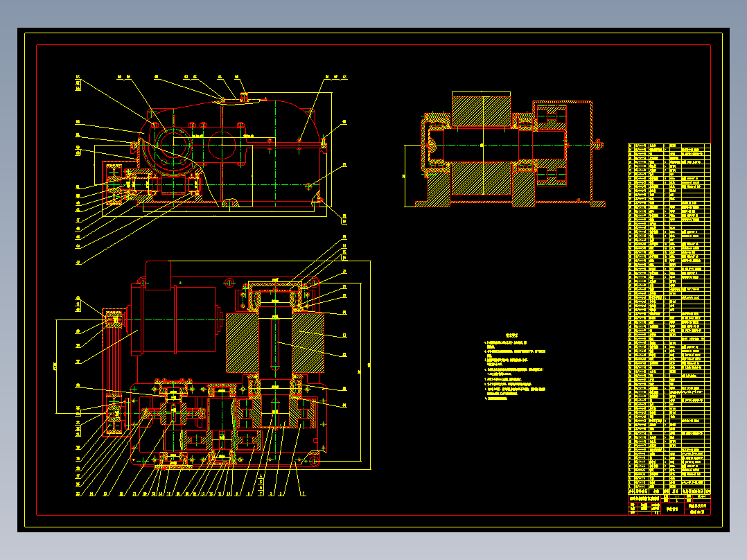This screenshot has width=747, height=560.
Task: Select the shaft section view with hatched drum
Action: 504,150
